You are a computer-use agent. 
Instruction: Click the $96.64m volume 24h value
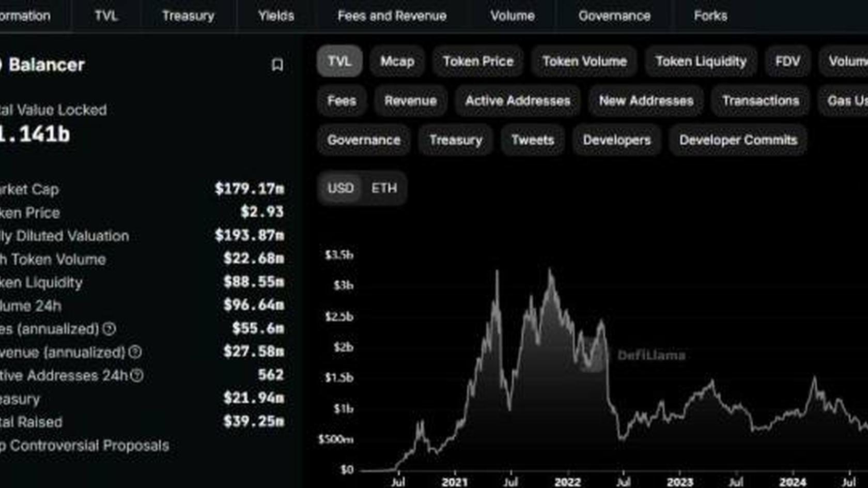point(254,305)
